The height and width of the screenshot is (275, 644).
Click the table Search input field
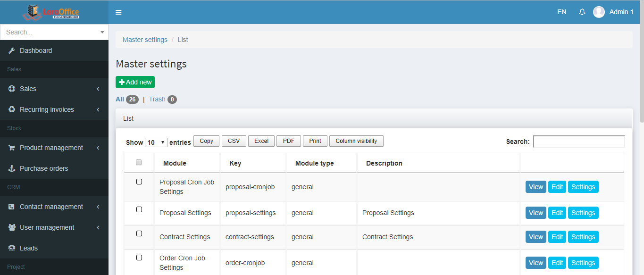(x=578, y=142)
